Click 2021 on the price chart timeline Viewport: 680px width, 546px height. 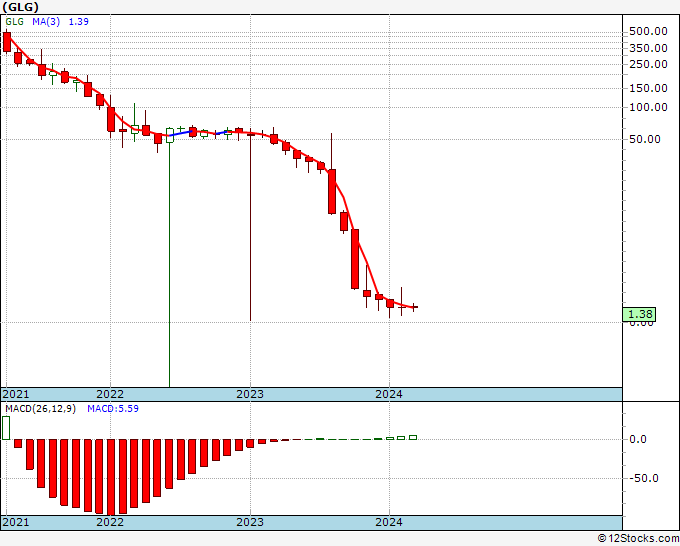tap(16, 394)
